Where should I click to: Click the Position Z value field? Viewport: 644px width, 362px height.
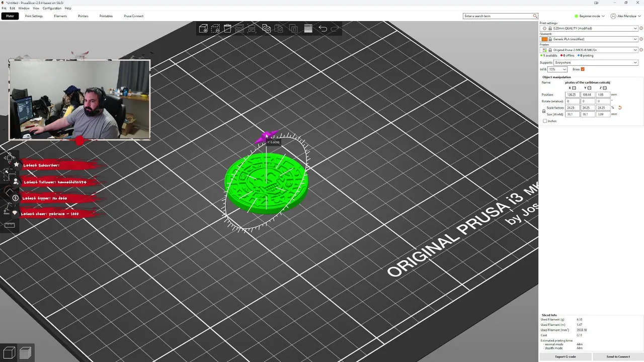pos(603,95)
